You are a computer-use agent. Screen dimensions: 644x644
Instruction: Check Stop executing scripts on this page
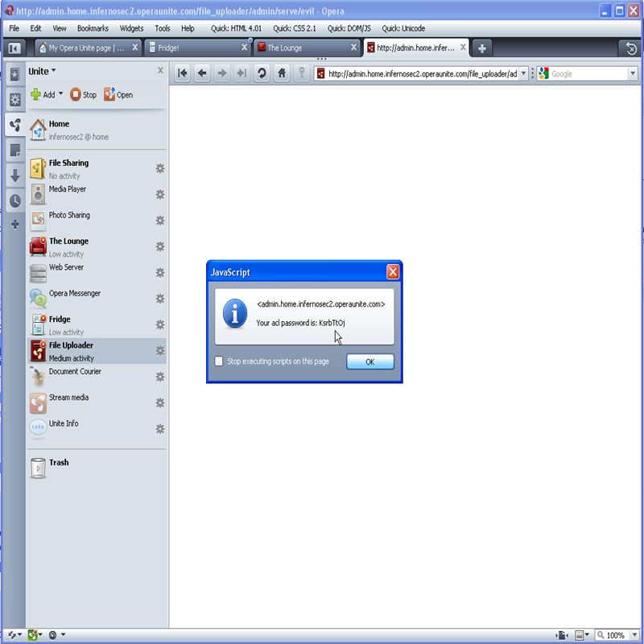[219, 361]
